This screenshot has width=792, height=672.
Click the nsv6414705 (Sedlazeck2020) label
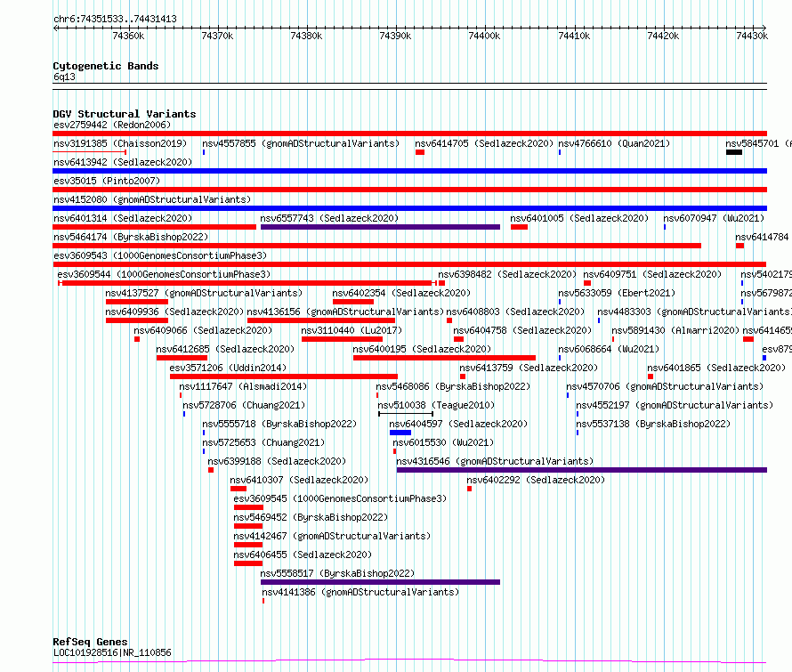[484, 143]
